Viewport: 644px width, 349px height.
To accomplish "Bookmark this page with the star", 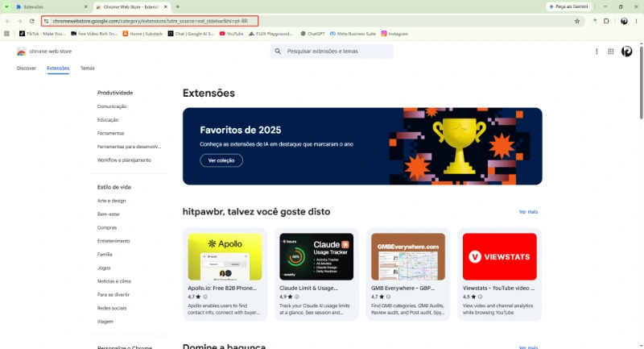I will coord(577,21).
